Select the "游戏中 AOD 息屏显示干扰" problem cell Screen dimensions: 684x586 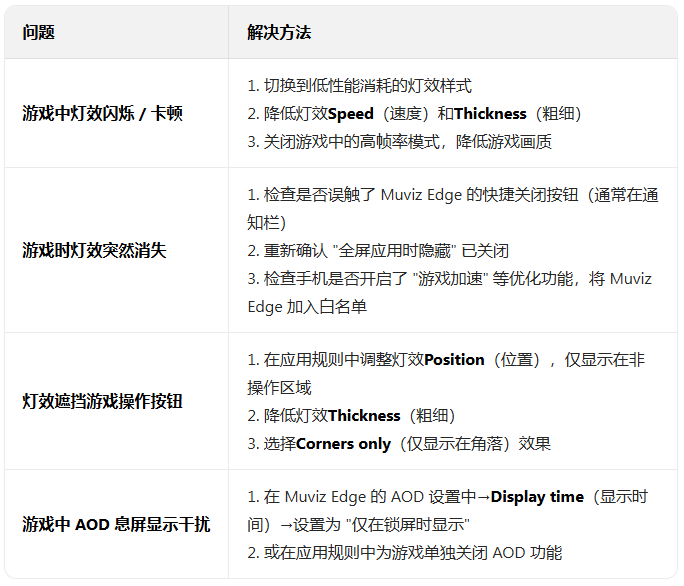point(116,525)
